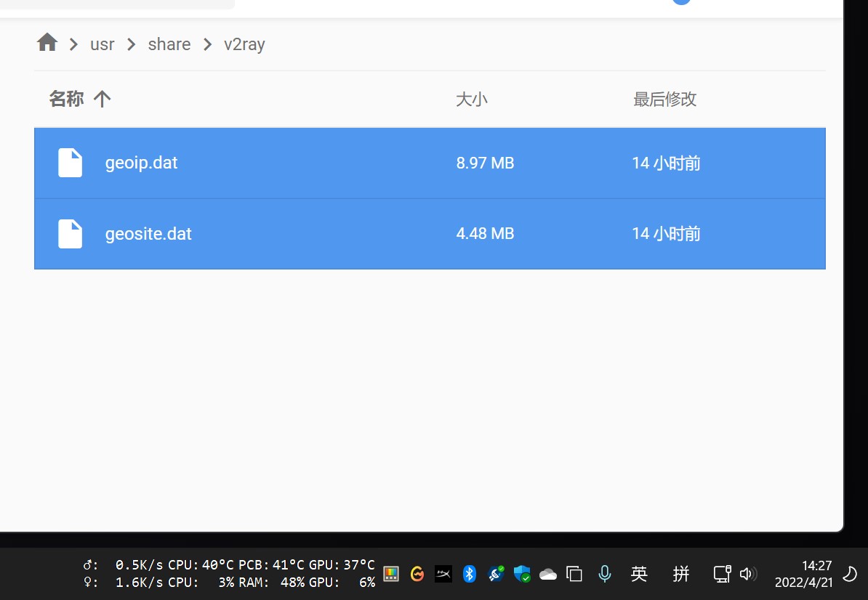Viewport: 868px width, 600px height.
Task: Click the 0.5K/s network speed readout
Action: point(139,565)
